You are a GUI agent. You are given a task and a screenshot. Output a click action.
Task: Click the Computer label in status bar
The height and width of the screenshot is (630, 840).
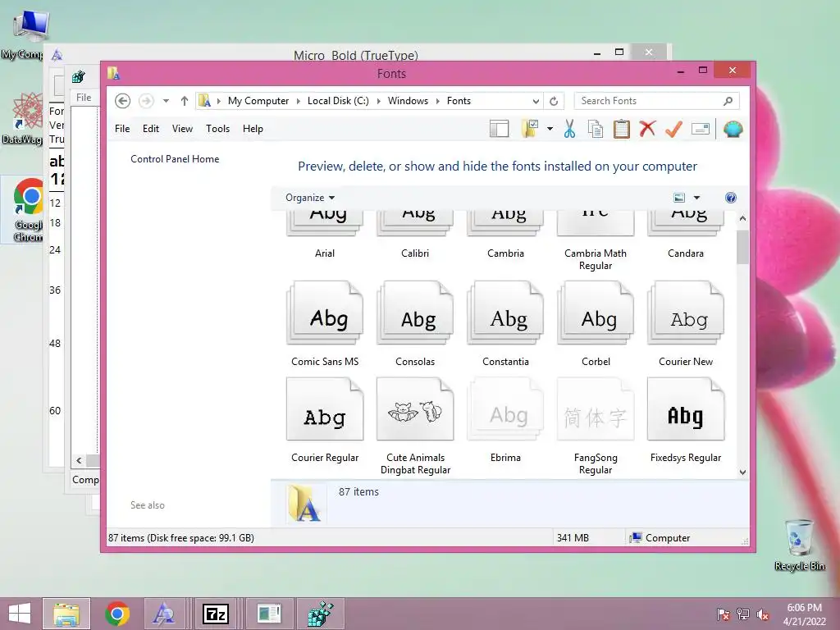[x=668, y=538]
